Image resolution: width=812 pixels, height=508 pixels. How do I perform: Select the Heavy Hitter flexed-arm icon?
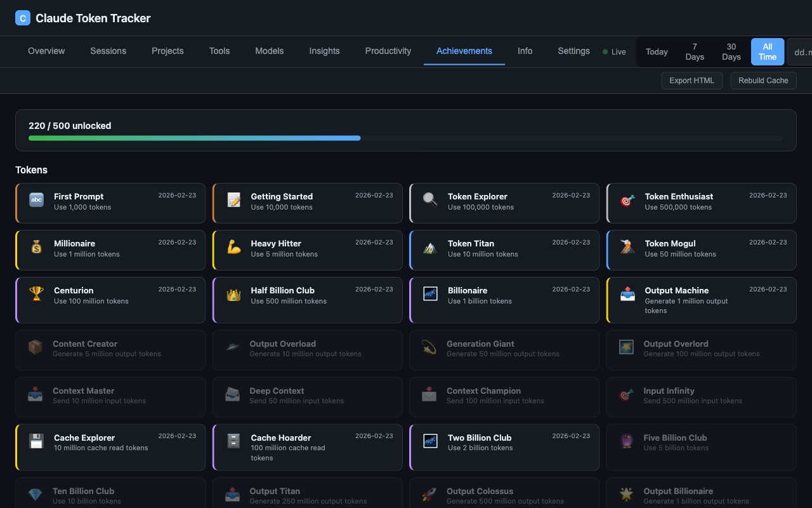[233, 248]
